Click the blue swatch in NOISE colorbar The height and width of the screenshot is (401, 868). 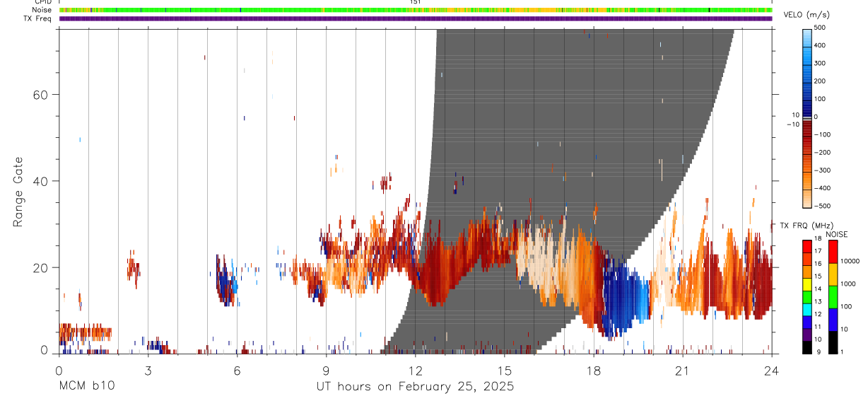pyautogui.click(x=833, y=319)
